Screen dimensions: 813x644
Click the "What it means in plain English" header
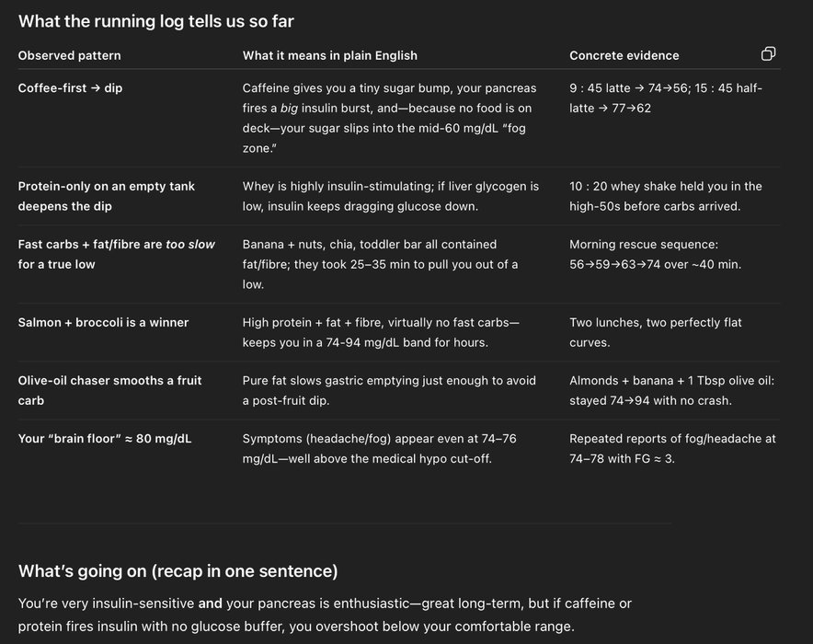point(329,55)
